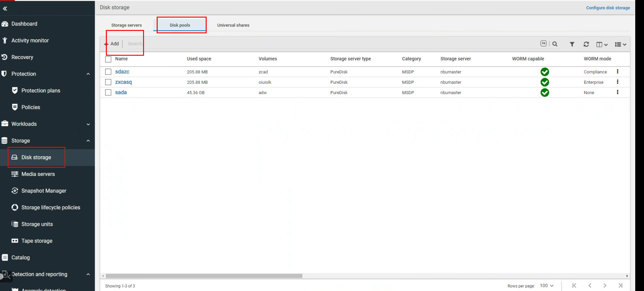644x291 pixels.
Task: Click 'Compliance' WORM mode cell
Action: coord(595,72)
